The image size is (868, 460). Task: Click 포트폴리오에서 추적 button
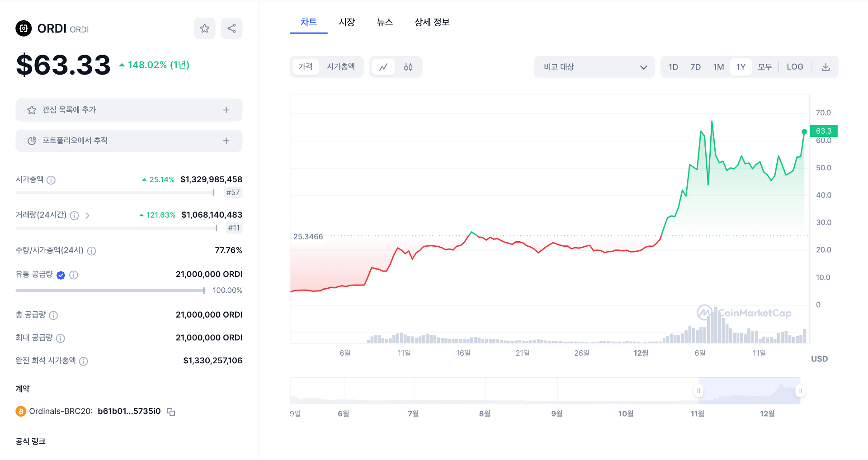tap(129, 141)
